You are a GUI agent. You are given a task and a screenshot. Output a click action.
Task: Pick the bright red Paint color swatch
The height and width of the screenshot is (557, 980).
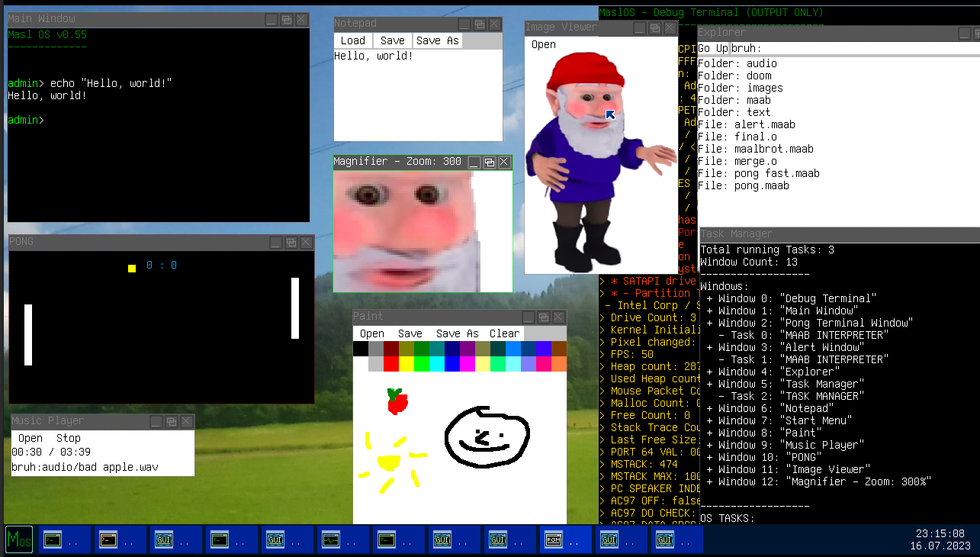click(x=391, y=364)
